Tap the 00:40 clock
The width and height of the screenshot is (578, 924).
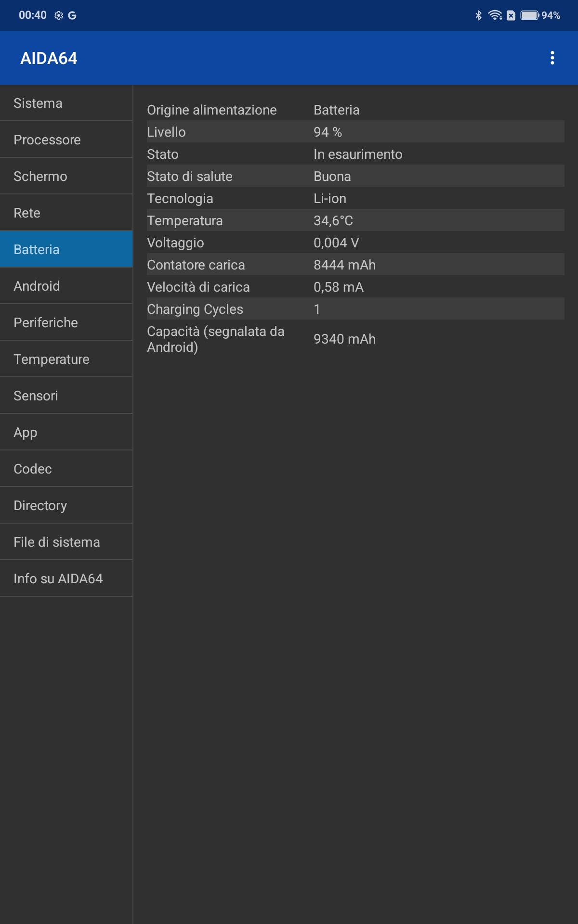tap(33, 15)
